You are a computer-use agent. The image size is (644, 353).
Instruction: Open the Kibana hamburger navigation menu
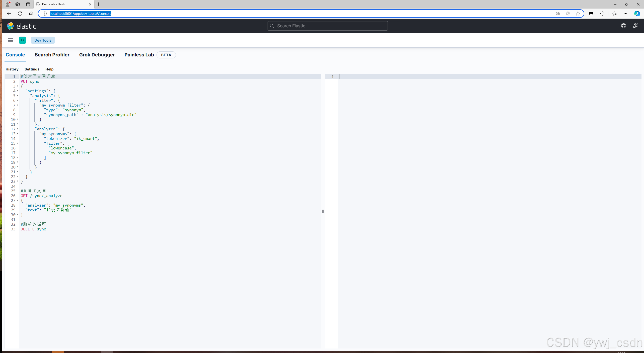point(10,40)
